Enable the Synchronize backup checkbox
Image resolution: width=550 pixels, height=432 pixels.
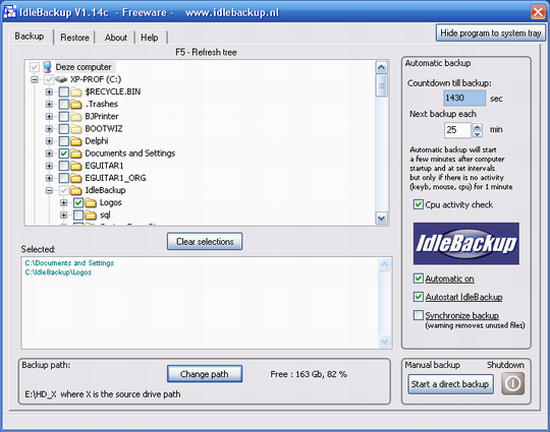[418, 315]
